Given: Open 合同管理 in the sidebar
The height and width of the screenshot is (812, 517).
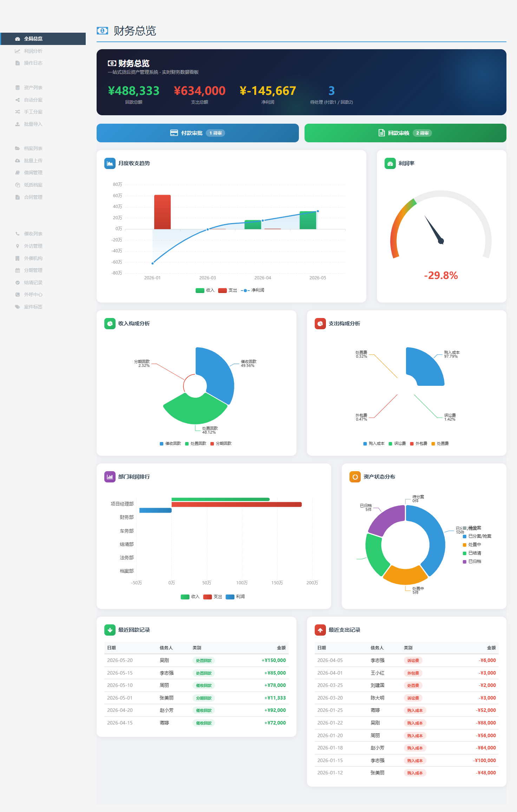Looking at the screenshot, I should (x=43, y=197).
